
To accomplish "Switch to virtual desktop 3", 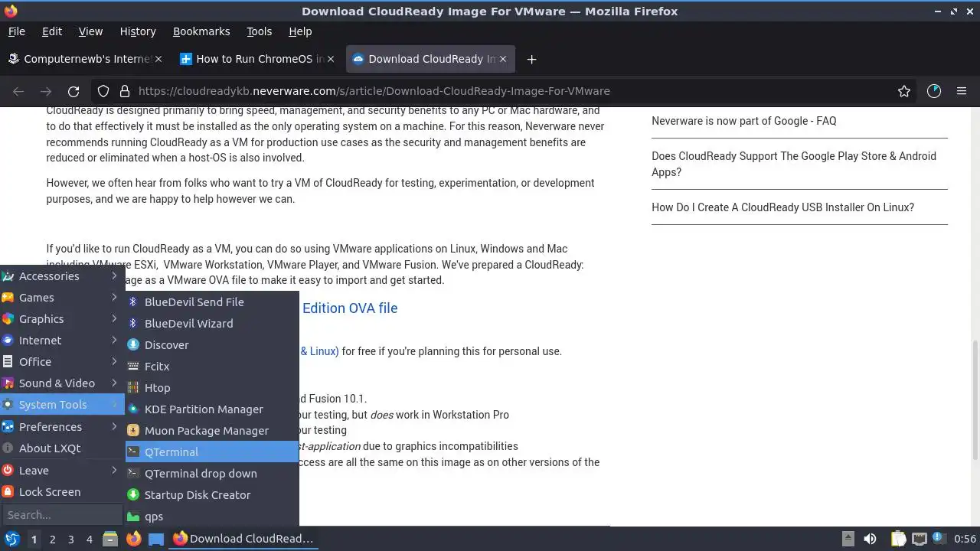I will pos(70,539).
